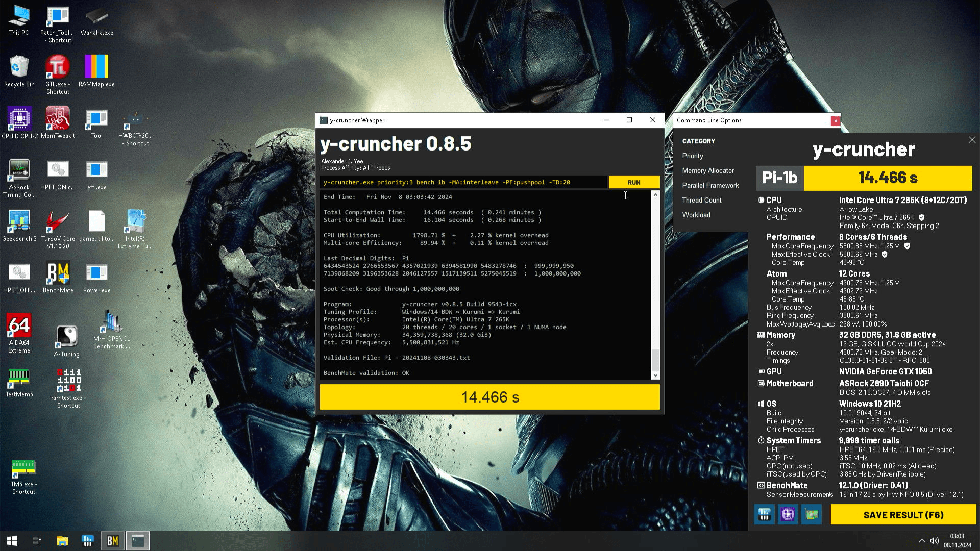Click the GPU card icon in result panel
The image size is (980, 551).
pyautogui.click(x=812, y=514)
